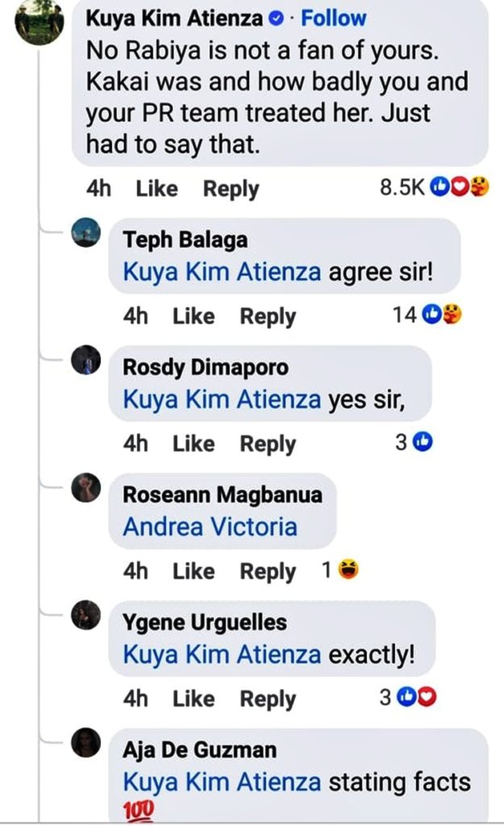Like Kuya Kim Atienza's main comment
This screenshot has width=504, height=826.
pyautogui.click(x=156, y=189)
